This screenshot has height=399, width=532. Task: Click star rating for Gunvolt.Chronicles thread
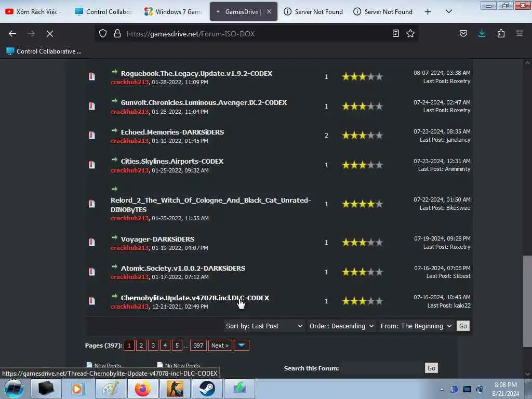pos(362,107)
